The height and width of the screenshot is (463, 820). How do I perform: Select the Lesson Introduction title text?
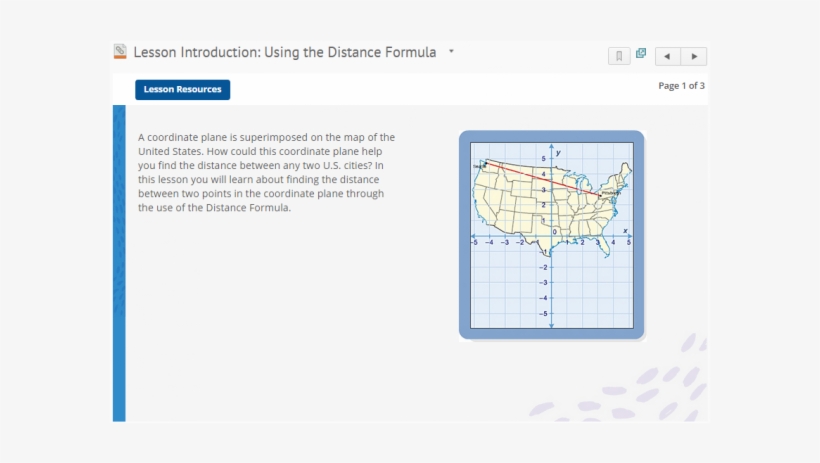click(x=285, y=52)
